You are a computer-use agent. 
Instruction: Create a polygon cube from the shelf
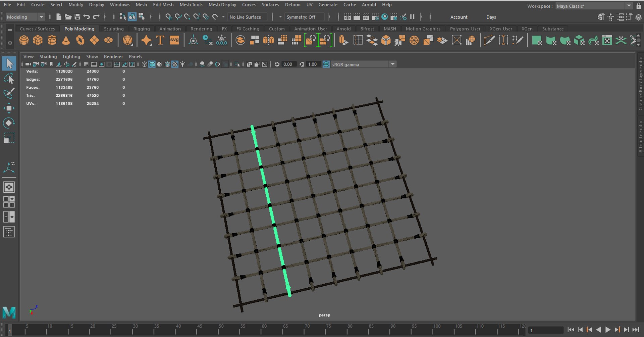point(38,40)
